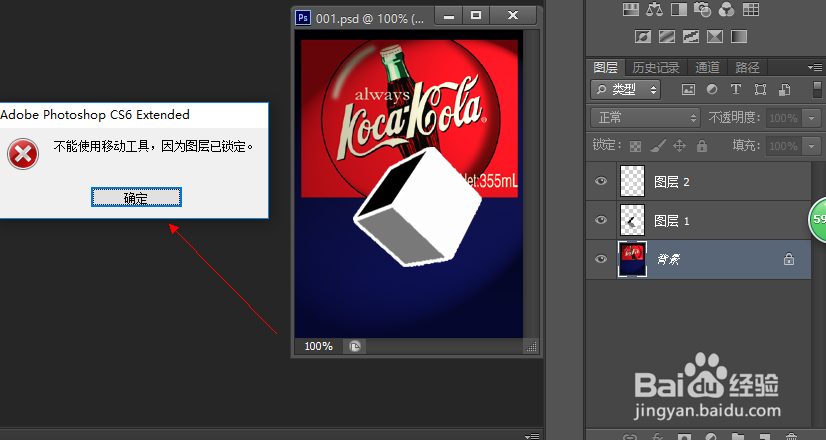Click the 填充 100% value field

click(x=784, y=146)
